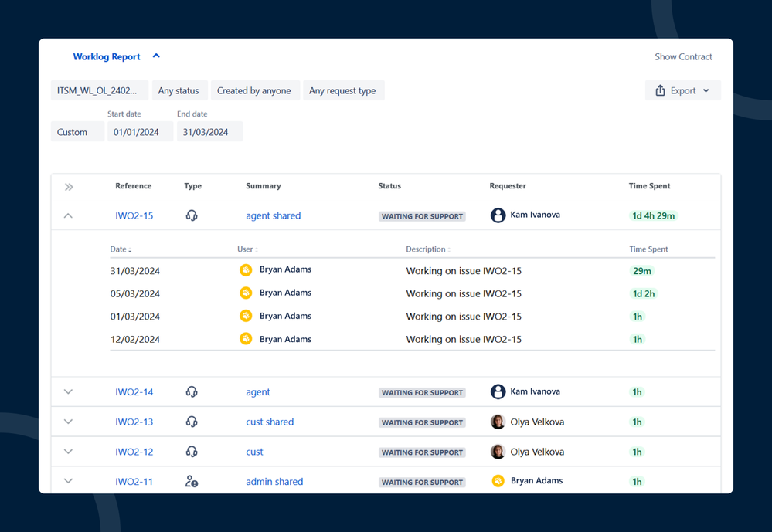Sort worklogs by Date column
This screenshot has height=532, width=772.
121,249
